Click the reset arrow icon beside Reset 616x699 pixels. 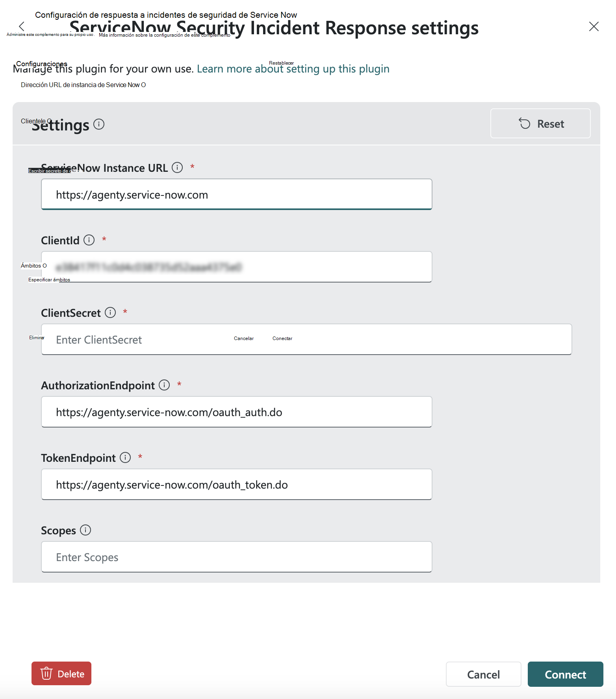coord(524,123)
